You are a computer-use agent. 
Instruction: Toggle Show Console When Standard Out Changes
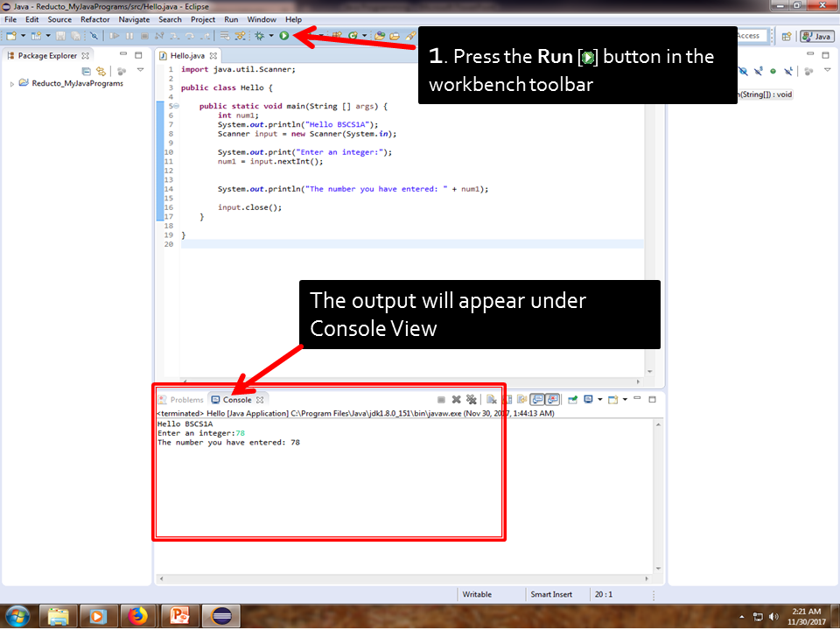(538, 399)
